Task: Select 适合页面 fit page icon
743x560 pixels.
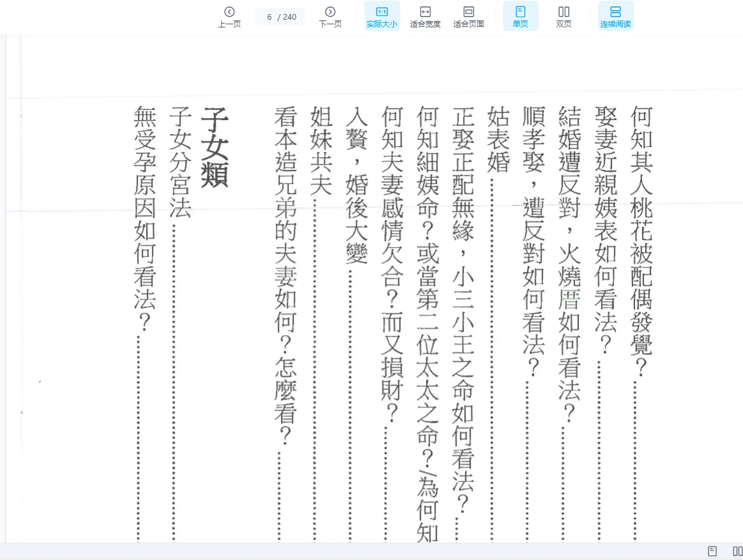Action: click(x=469, y=11)
